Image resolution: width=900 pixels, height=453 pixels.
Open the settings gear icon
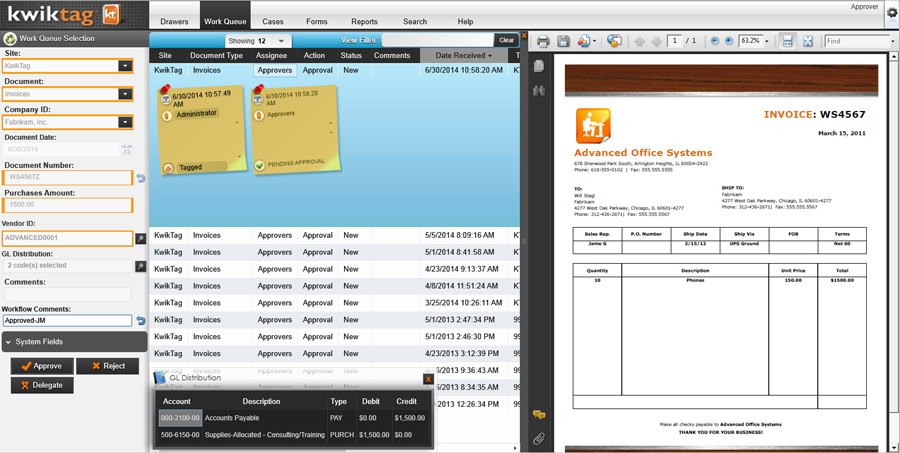891,13
